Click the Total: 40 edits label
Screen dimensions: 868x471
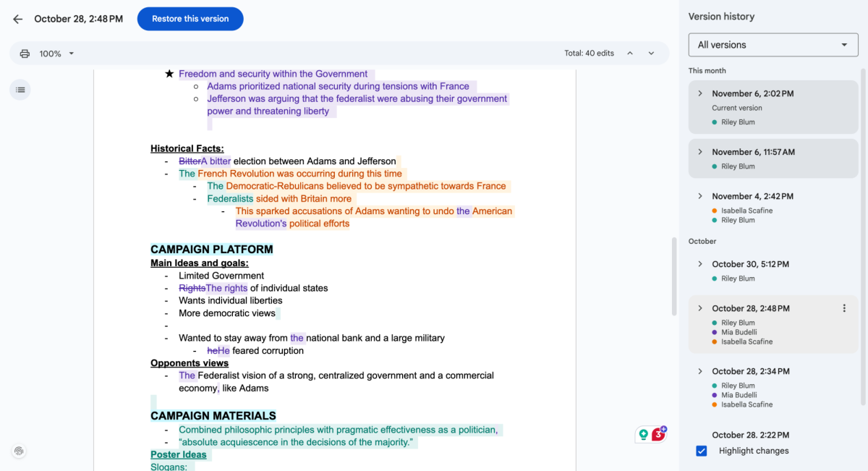pos(589,54)
